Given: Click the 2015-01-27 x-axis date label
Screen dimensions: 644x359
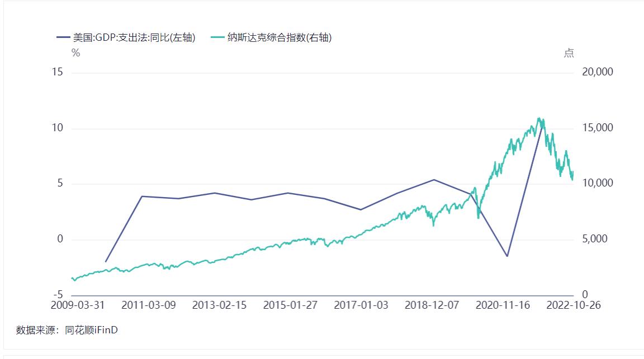Looking at the screenshot, I should tap(290, 305).
